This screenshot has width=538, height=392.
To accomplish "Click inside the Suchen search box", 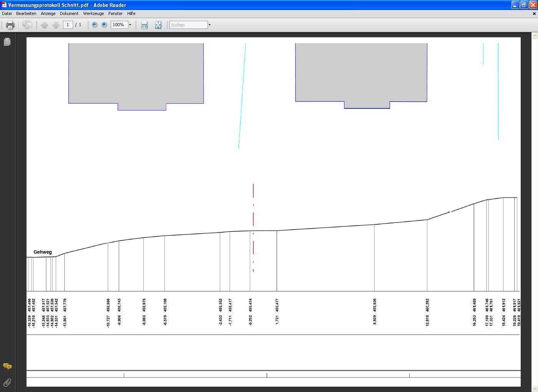I will pos(188,25).
